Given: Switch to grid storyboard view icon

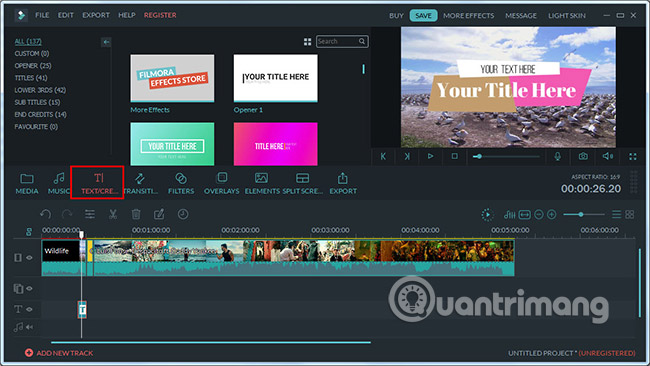Looking at the screenshot, I should (630, 215).
